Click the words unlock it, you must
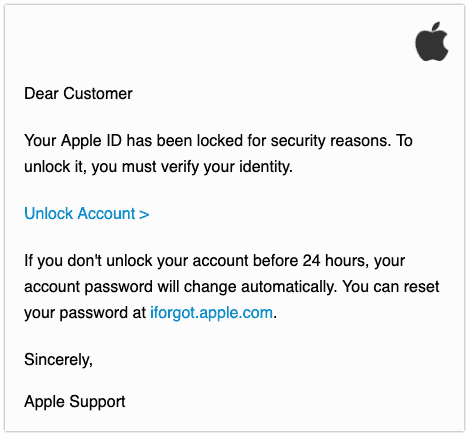469x436 pixels. point(90,166)
